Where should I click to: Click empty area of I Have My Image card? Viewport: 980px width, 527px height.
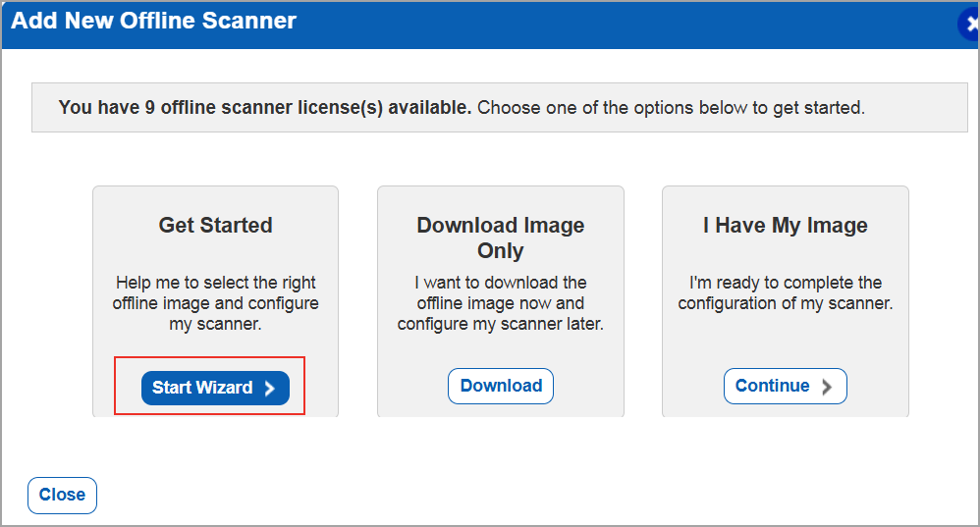click(786, 343)
